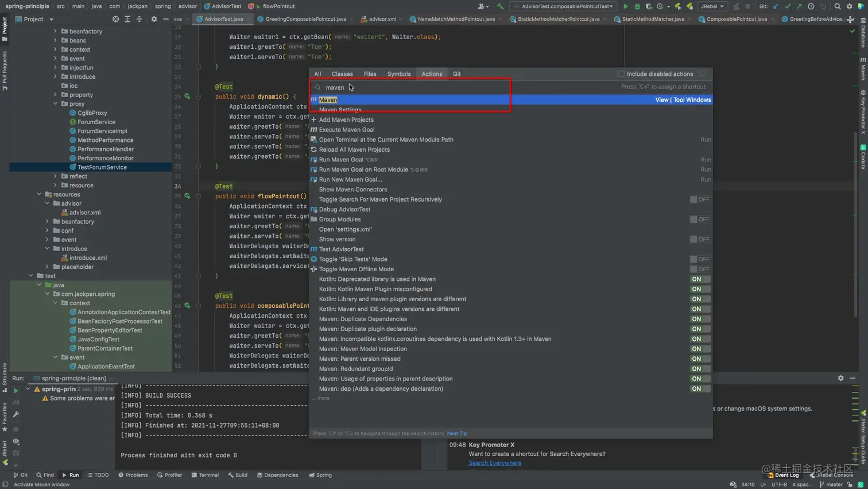Switch search popup to All tab
The height and width of the screenshot is (489, 868).
pos(317,74)
